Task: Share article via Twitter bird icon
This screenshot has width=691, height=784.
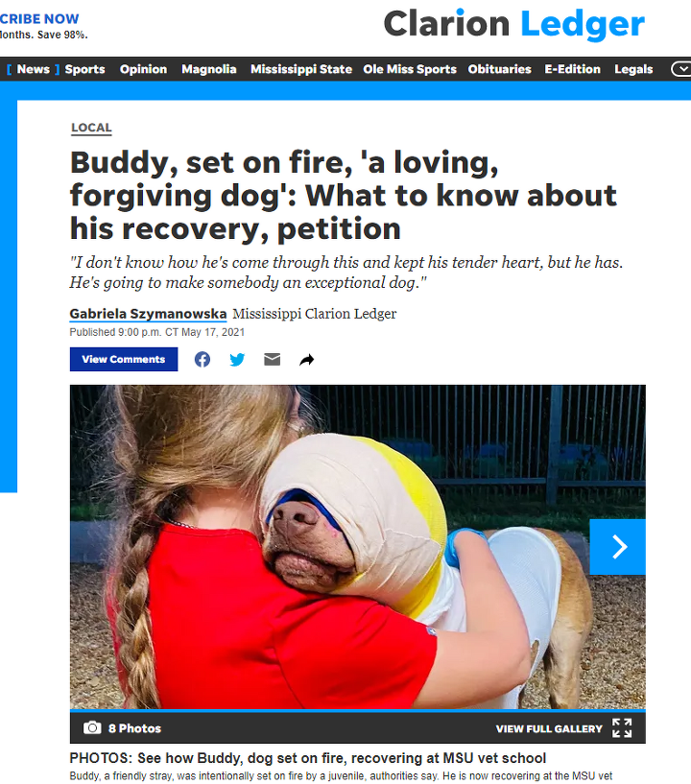Action: (237, 360)
